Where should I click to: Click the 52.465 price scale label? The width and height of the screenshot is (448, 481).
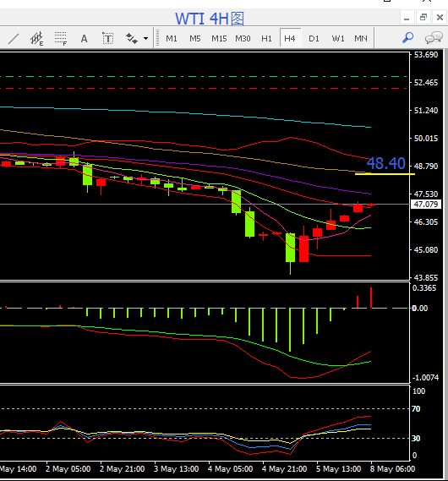click(x=426, y=83)
